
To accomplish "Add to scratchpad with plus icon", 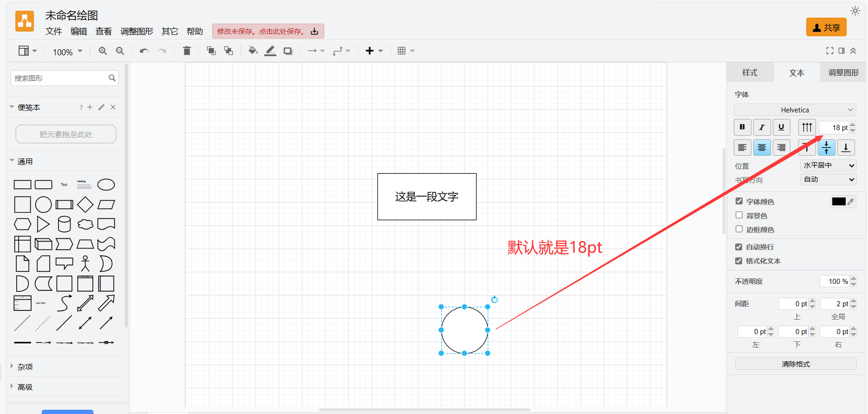I will [x=90, y=107].
